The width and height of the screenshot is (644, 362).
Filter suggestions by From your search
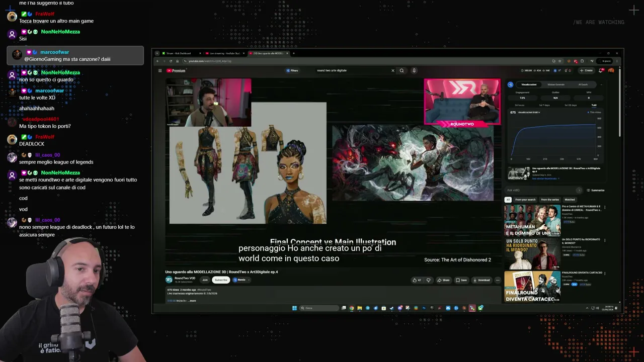(x=525, y=200)
